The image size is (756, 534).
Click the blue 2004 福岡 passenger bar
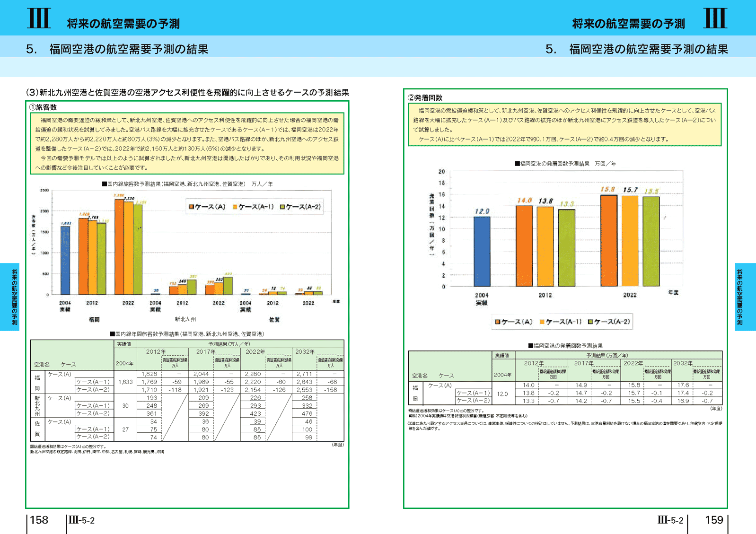[65, 260]
